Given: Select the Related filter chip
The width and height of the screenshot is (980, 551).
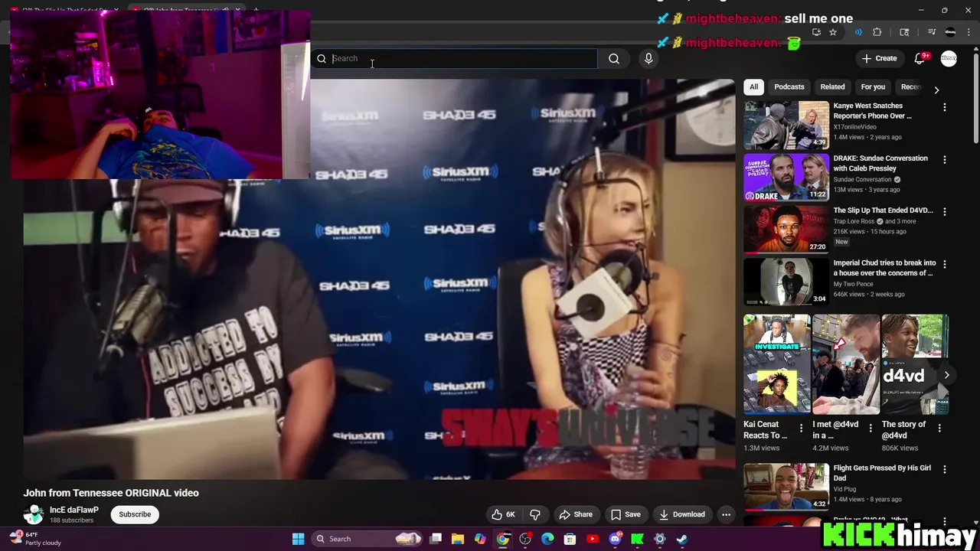Looking at the screenshot, I should (x=832, y=86).
